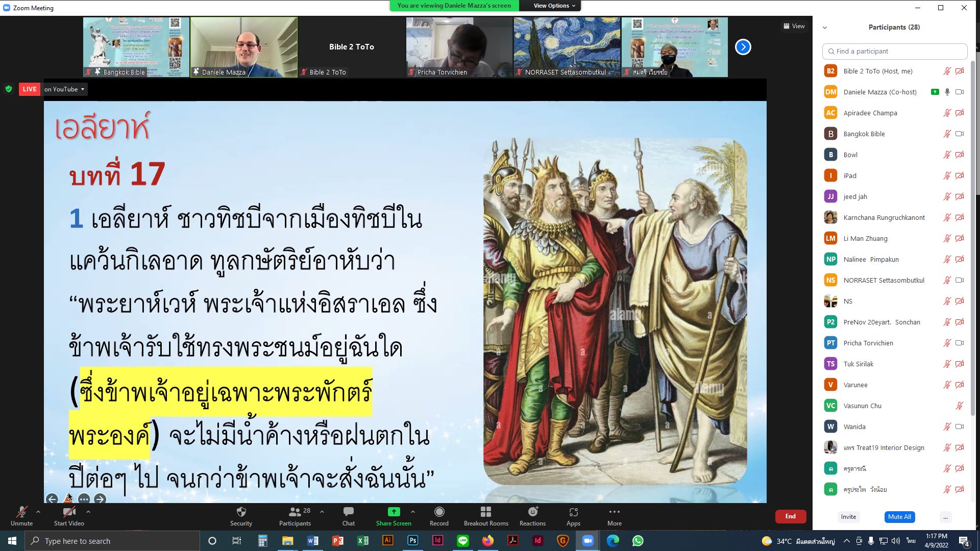The height and width of the screenshot is (551, 980).
Task: Click the Invite button
Action: click(x=848, y=517)
